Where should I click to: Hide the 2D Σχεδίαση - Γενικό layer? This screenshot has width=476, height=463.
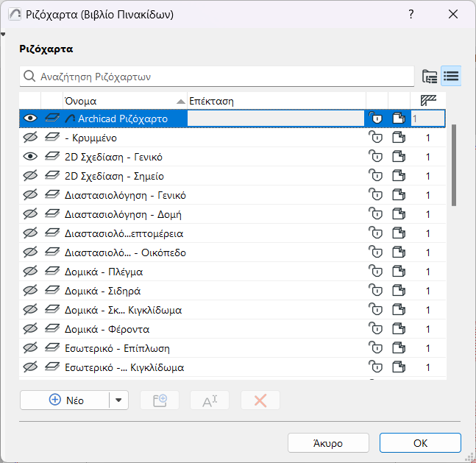(x=30, y=157)
